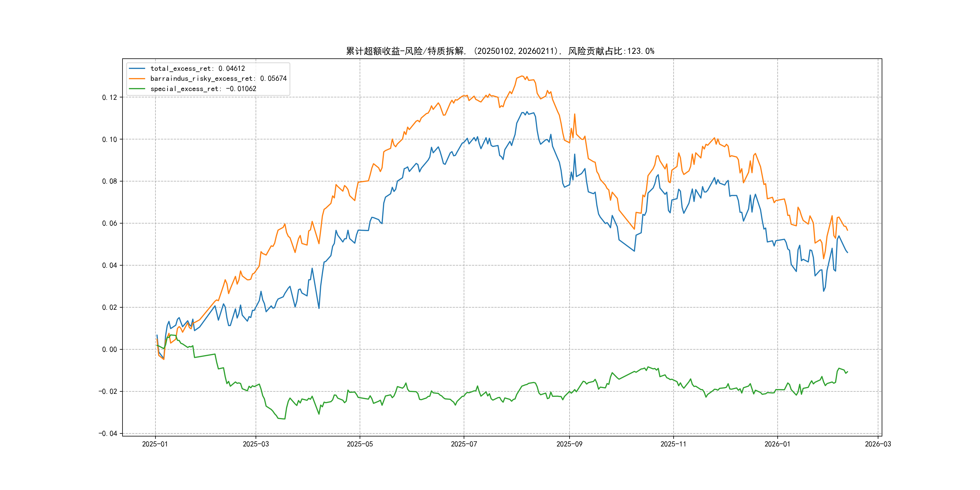The width and height of the screenshot is (980, 490).
Task: Click the 2025-01 x-axis tick label
Action: click(155, 444)
